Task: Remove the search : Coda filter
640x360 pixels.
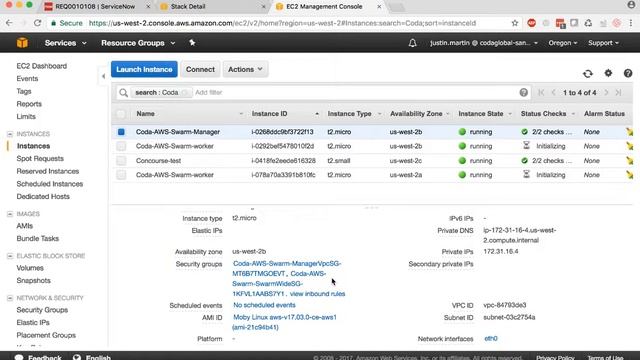Action: point(185,93)
